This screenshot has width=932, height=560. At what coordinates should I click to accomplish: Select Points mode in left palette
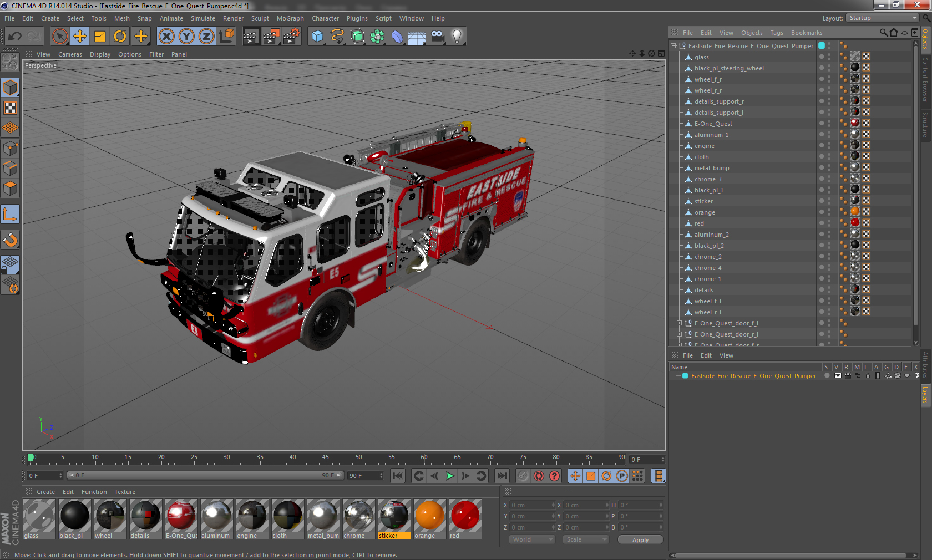coord(11,149)
